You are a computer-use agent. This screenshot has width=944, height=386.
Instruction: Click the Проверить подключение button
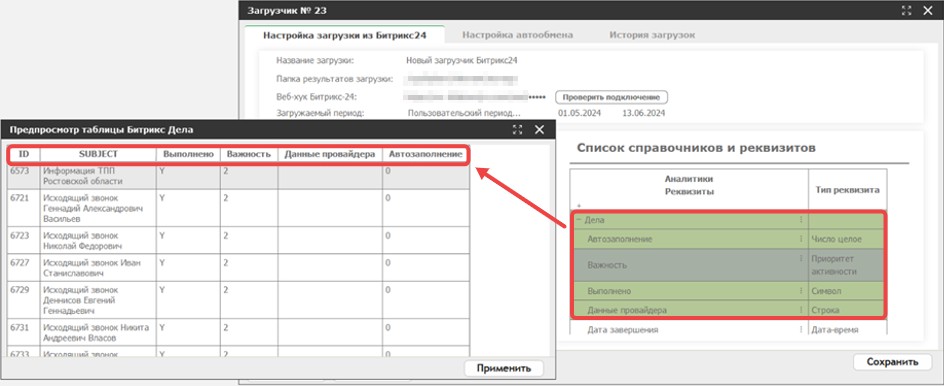(x=611, y=97)
